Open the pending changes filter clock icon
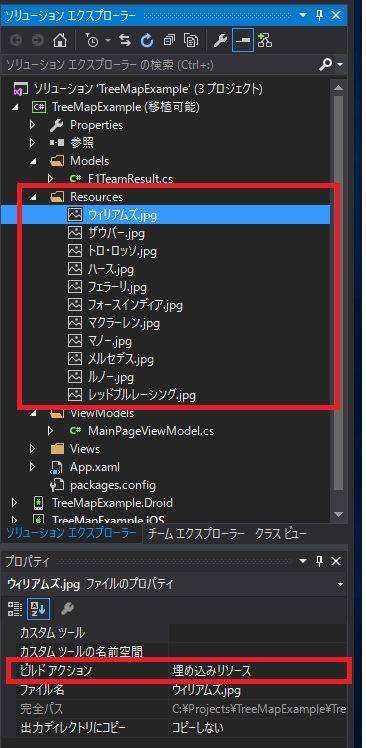 point(93,41)
